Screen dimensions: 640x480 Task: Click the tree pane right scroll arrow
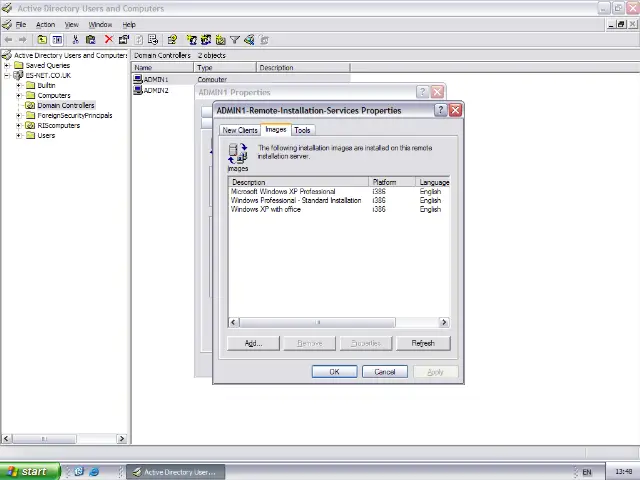click(x=121, y=439)
